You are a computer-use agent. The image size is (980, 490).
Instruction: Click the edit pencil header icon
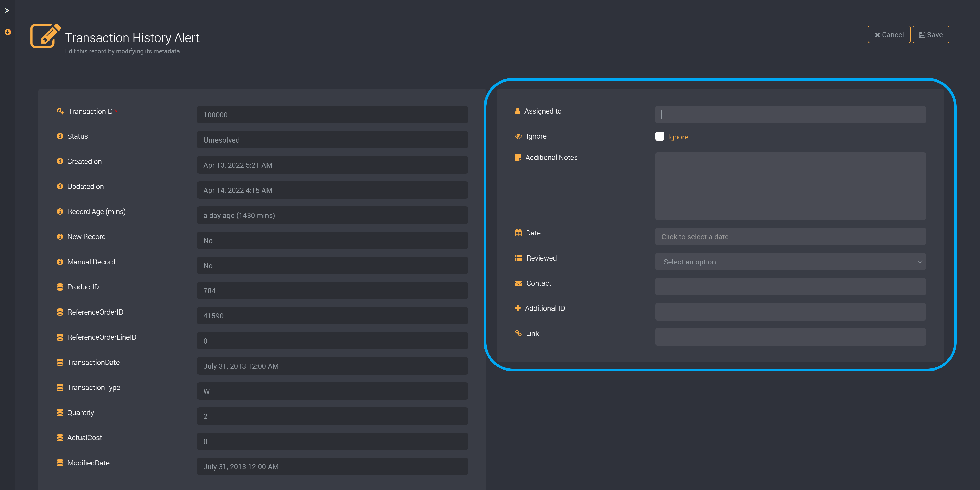[45, 36]
